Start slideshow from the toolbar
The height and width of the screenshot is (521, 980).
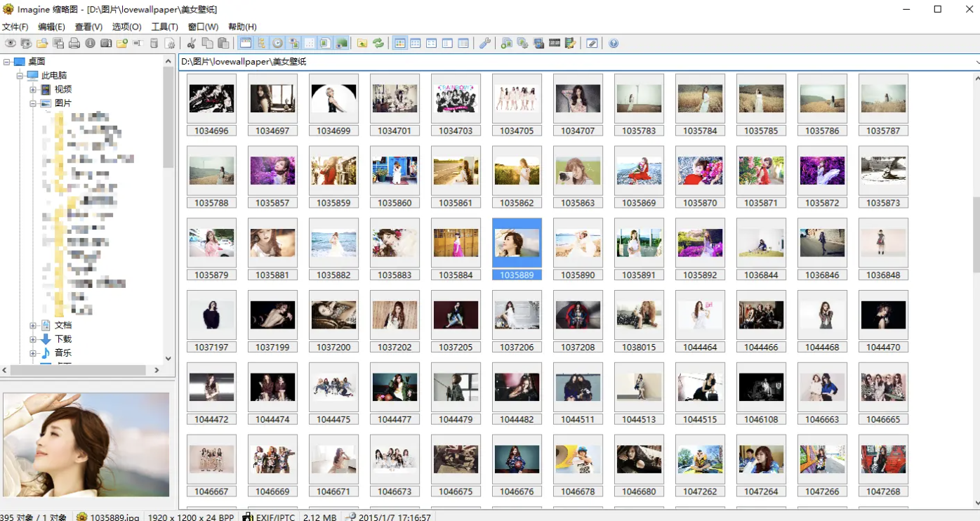(x=26, y=44)
